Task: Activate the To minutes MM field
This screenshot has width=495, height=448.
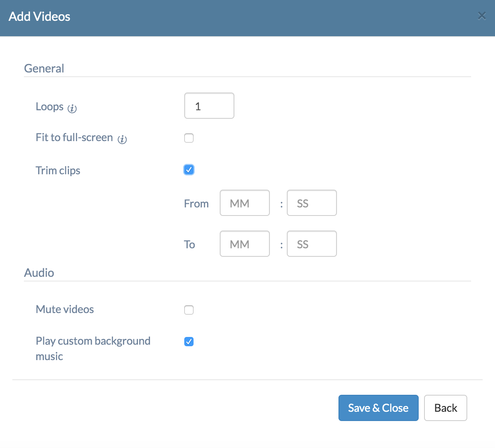Action: pos(245,244)
